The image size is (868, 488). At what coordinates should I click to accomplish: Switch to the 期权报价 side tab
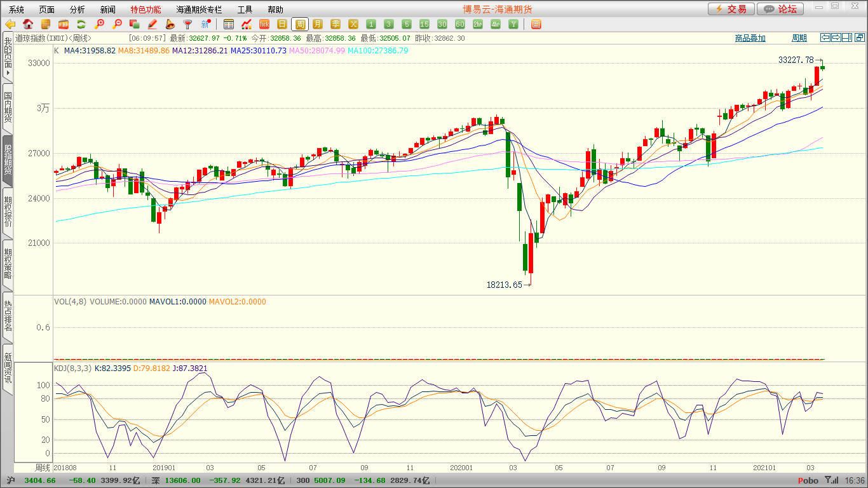tap(7, 212)
